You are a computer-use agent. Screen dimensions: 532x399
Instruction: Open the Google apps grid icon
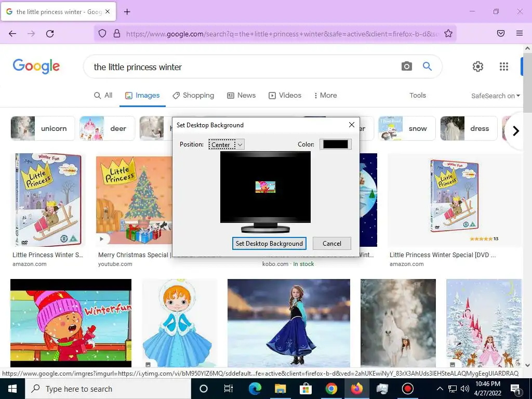point(504,66)
